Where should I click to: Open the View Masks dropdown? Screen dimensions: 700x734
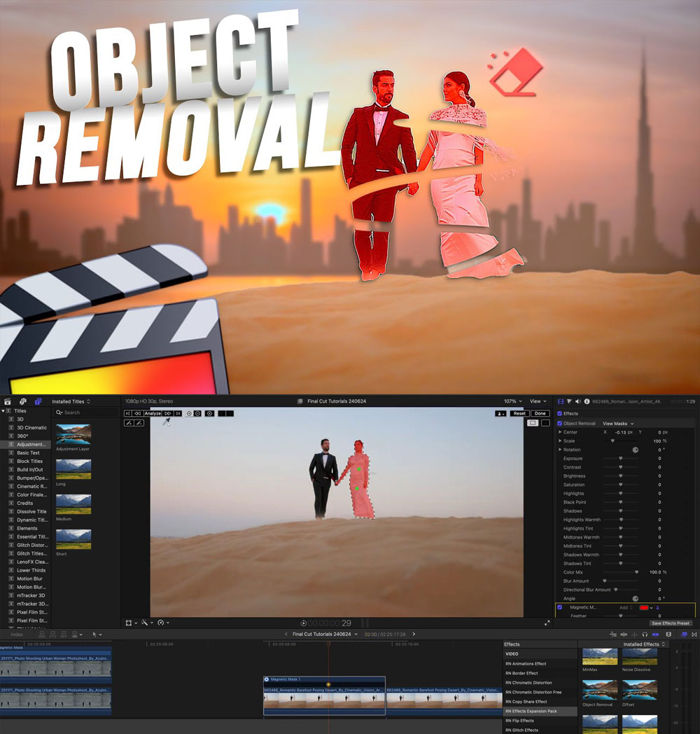(618, 424)
